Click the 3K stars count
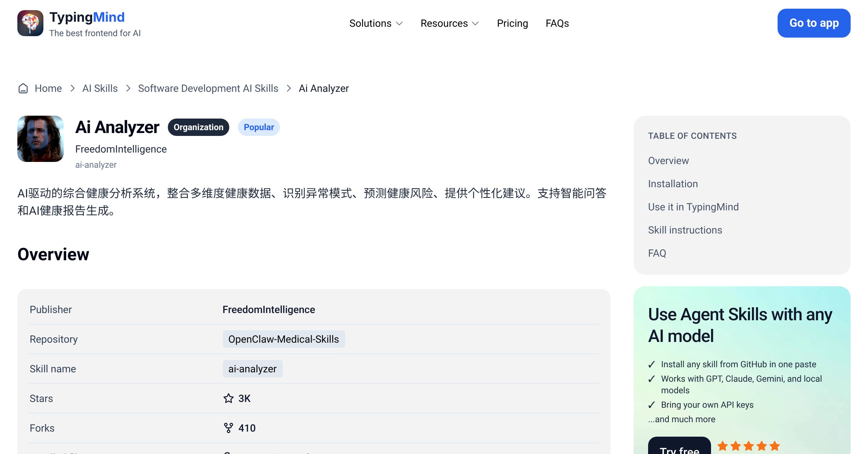 [x=244, y=398]
